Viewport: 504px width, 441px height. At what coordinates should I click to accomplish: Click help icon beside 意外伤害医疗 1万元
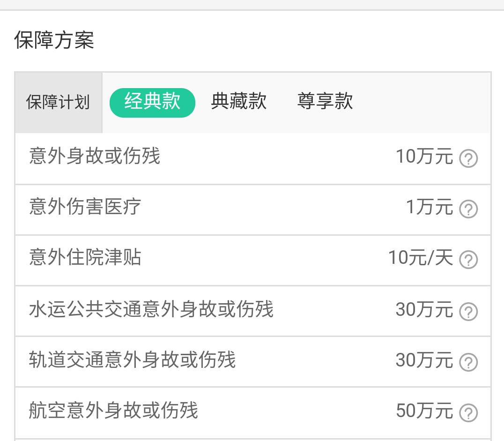click(x=468, y=209)
